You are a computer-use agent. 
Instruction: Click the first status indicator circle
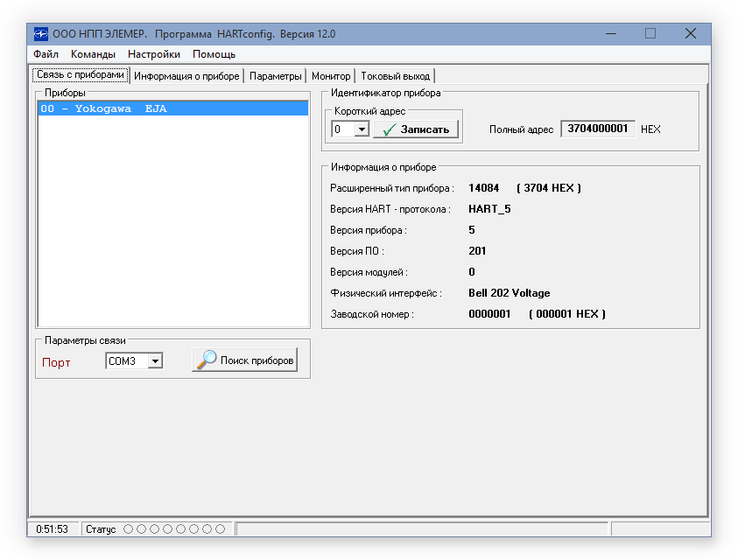click(x=126, y=528)
